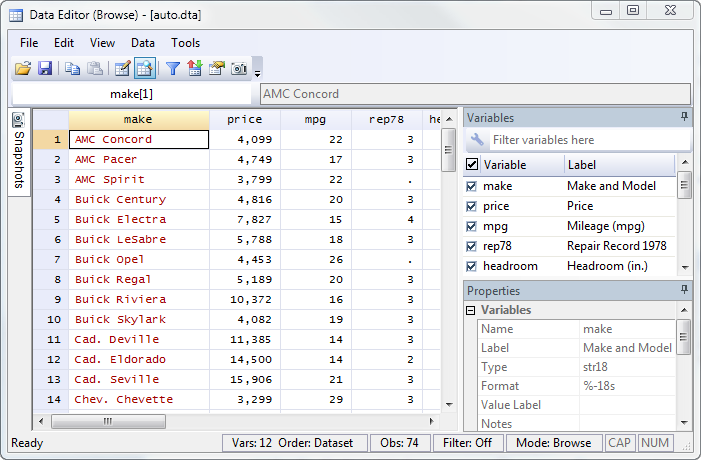Uncheck the price variable checkbox

(473, 206)
